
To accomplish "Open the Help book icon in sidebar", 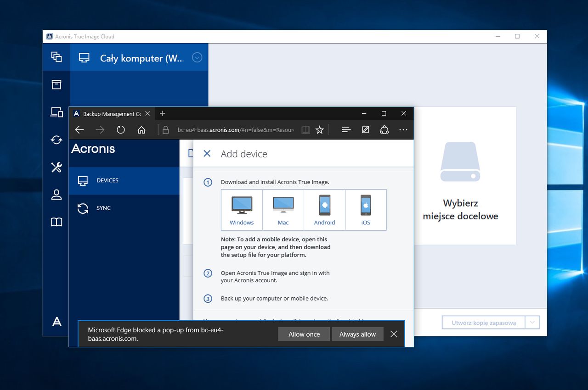I will [57, 222].
